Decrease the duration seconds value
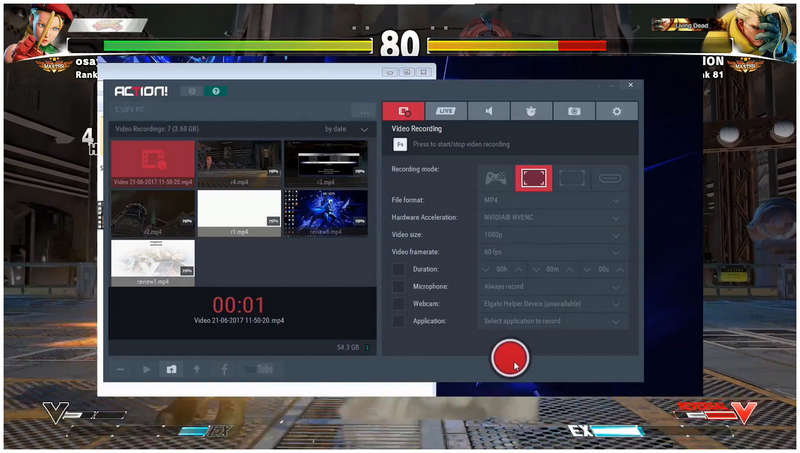800x453 pixels. click(x=587, y=269)
